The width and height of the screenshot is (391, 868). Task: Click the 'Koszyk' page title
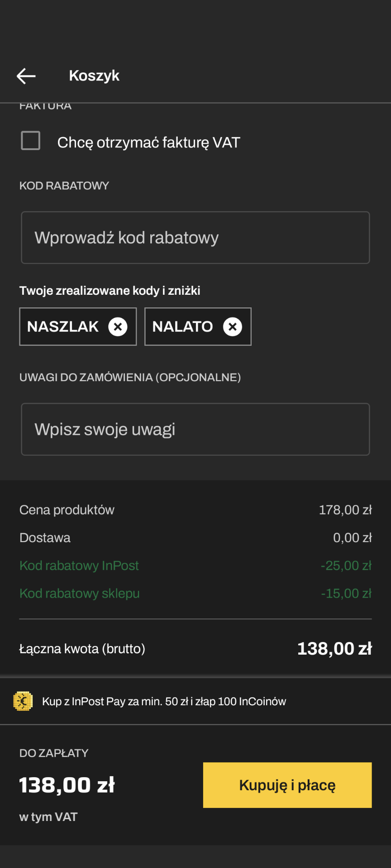[94, 75]
